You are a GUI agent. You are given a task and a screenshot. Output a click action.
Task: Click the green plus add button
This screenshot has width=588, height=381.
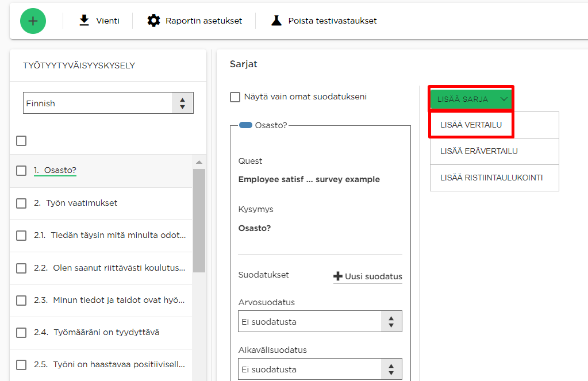33,21
